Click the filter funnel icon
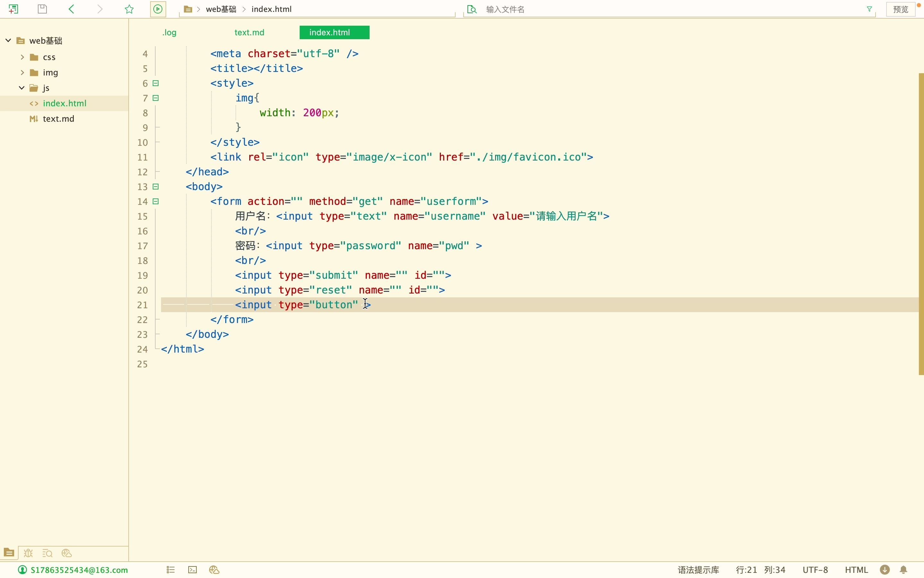 click(869, 9)
